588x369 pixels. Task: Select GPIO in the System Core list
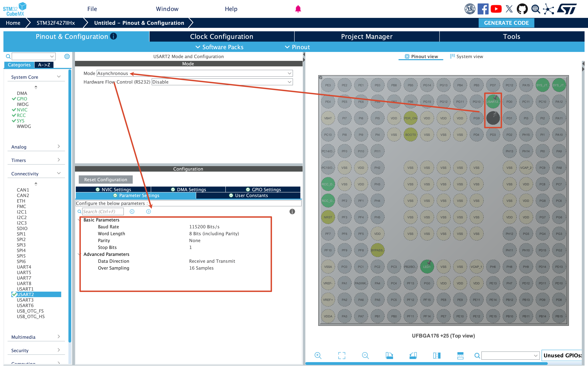pyautogui.click(x=22, y=99)
